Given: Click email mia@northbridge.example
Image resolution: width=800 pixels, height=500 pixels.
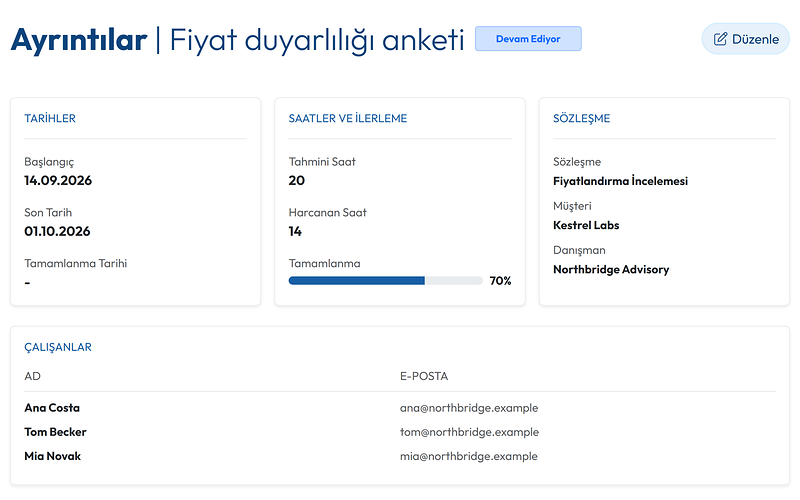Looking at the screenshot, I should tap(468, 456).
